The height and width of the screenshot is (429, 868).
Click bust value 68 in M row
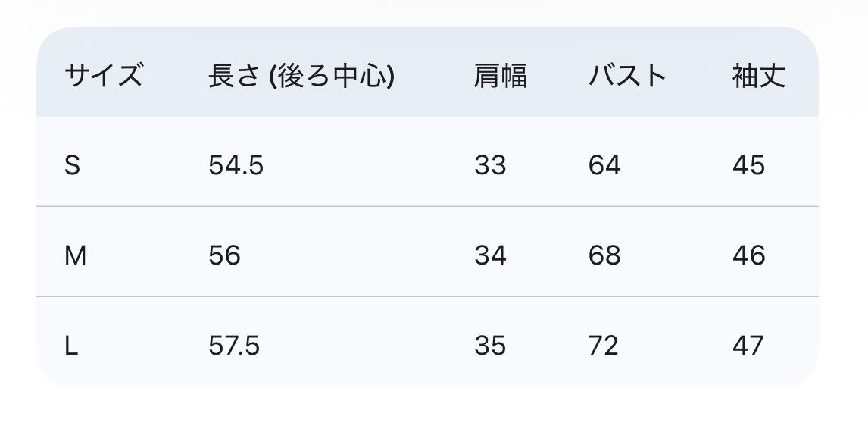pos(604,255)
